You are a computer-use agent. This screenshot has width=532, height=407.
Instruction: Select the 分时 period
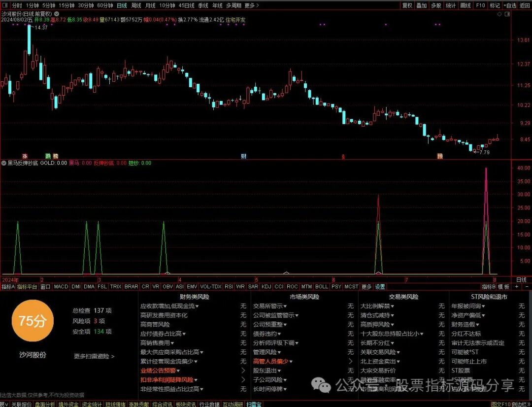(17, 5)
